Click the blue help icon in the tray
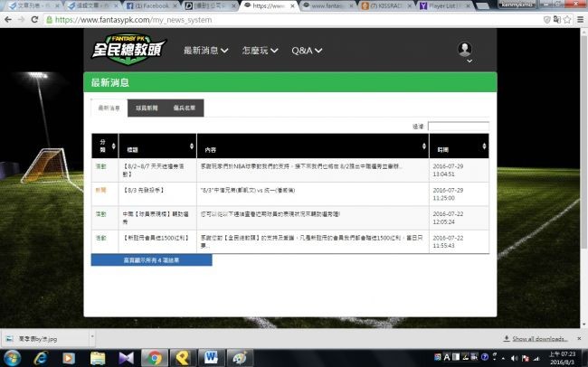 (x=485, y=357)
